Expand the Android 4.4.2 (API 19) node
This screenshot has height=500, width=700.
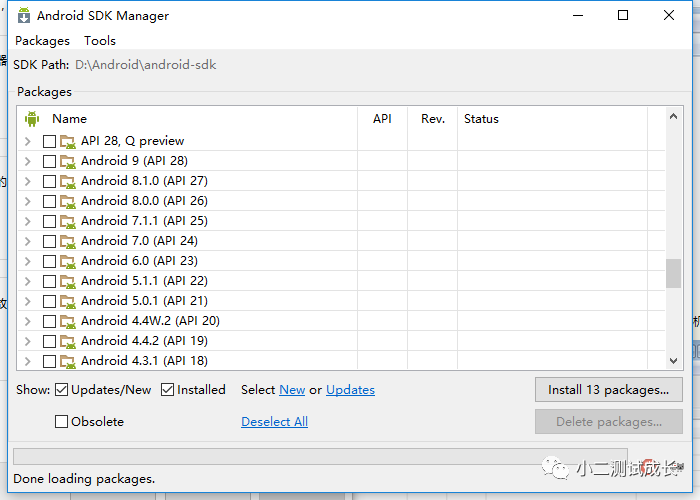click(28, 342)
